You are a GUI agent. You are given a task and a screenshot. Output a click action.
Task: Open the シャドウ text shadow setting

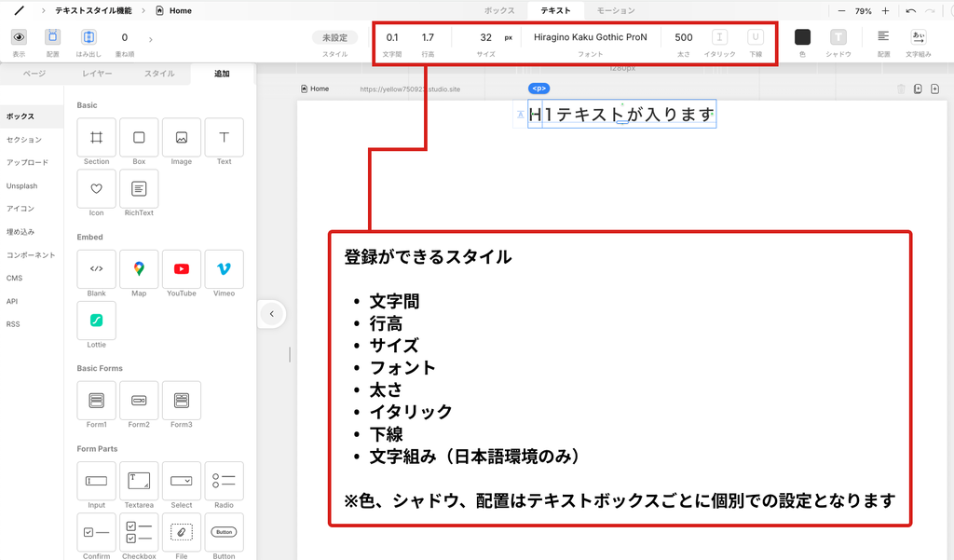tap(838, 37)
